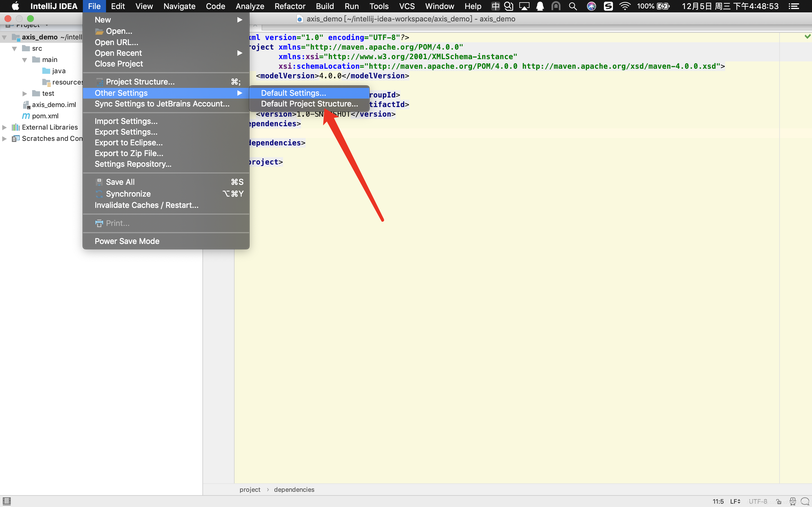
Task: Collapse the main folder
Action: 25,60
